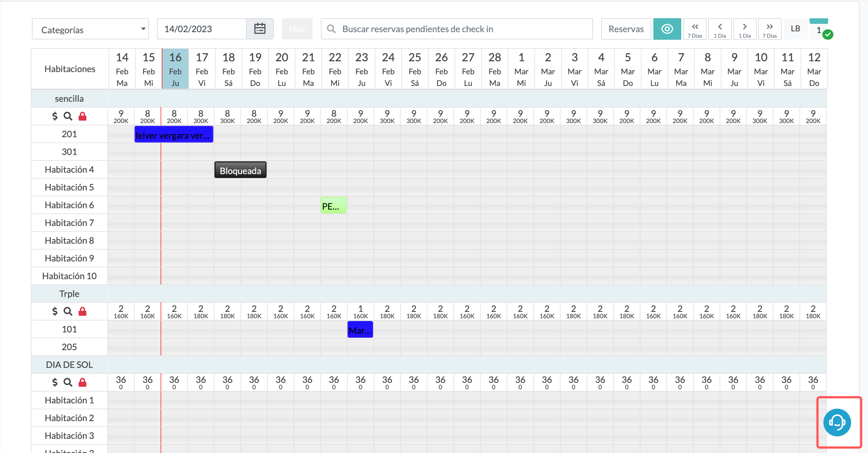Click the red lock icon in Trple row
Image resolution: width=868 pixels, height=453 pixels.
coord(83,311)
